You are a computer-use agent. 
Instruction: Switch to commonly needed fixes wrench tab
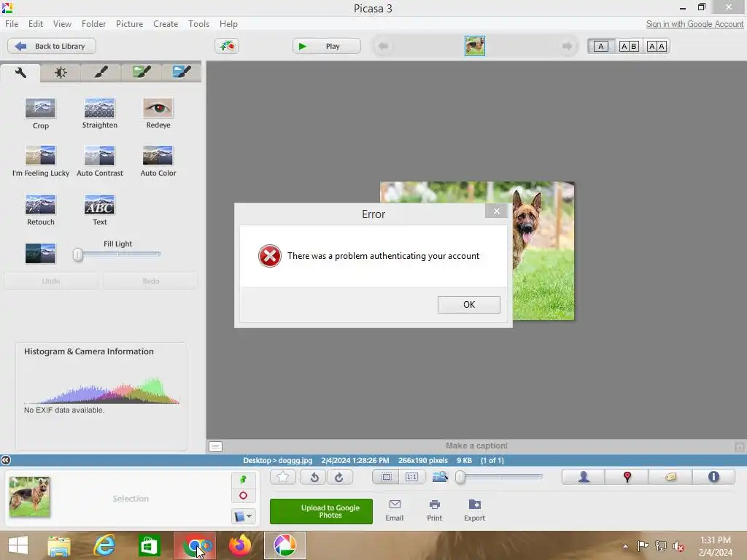tap(20, 72)
